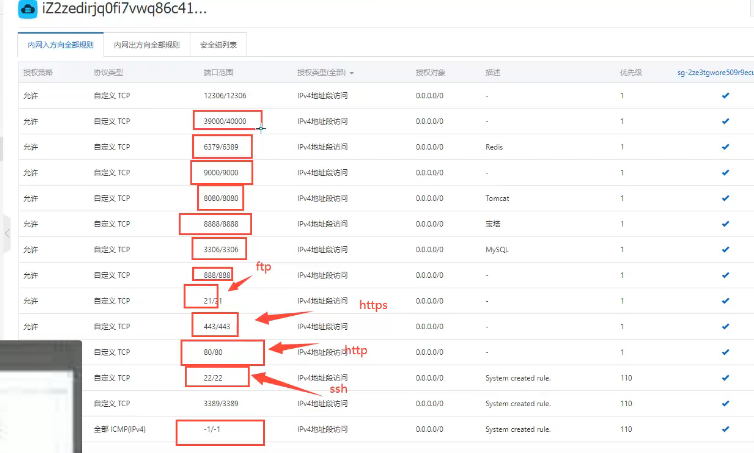Click the checkmark in the 39000/40000 row

[725, 121]
